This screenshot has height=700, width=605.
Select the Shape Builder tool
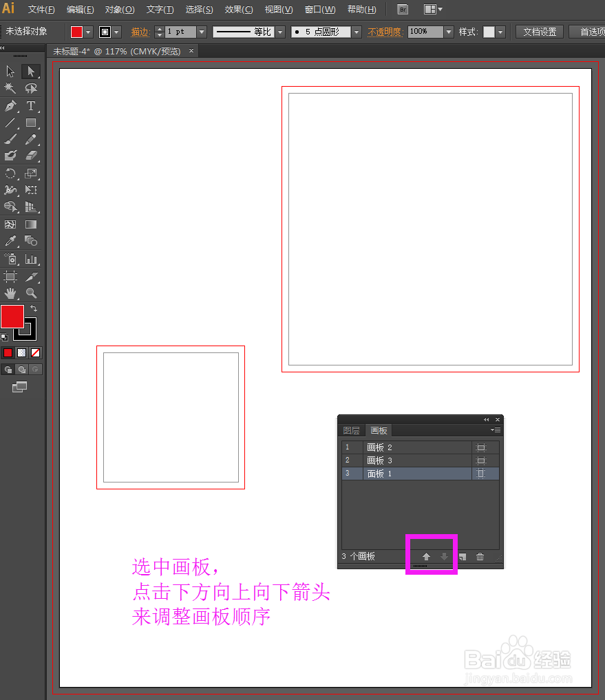10,206
